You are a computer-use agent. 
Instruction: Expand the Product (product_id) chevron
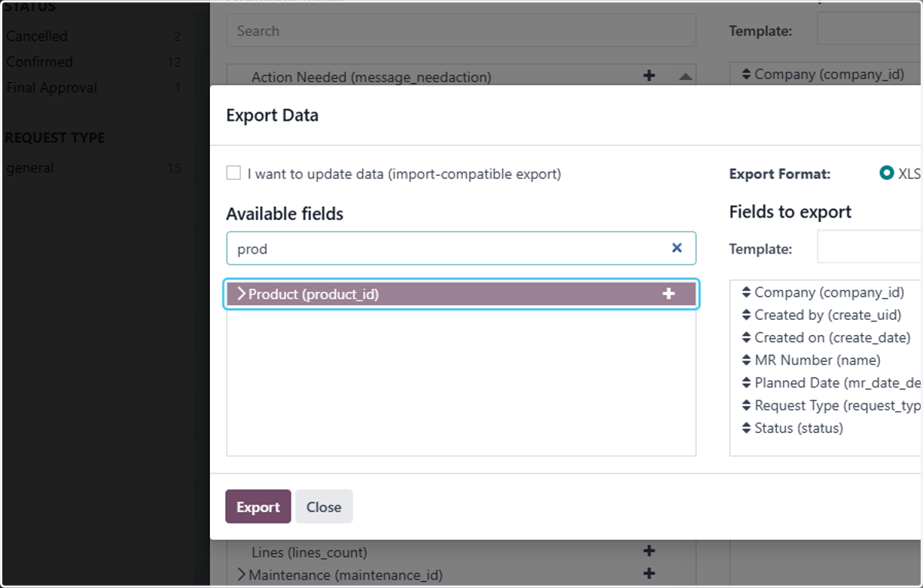click(x=241, y=294)
